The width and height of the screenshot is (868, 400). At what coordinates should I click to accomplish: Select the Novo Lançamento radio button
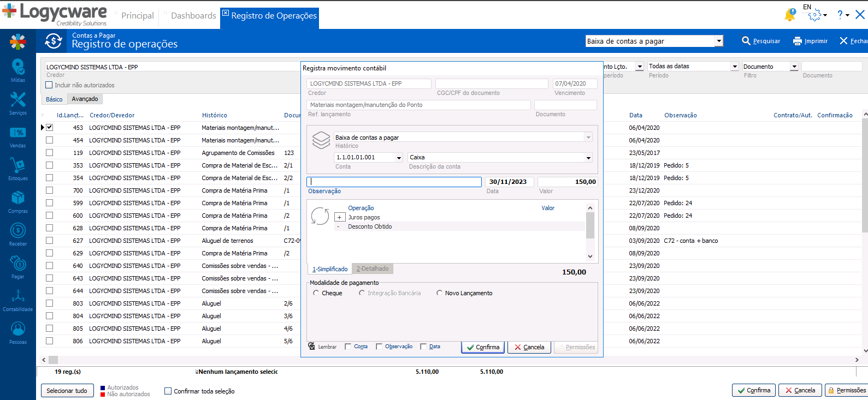point(439,293)
